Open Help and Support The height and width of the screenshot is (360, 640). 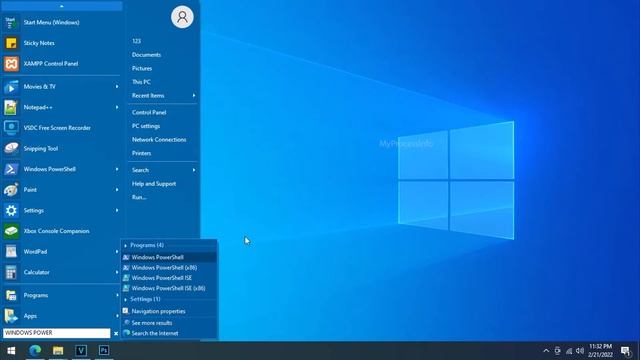click(x=154, y=184)
